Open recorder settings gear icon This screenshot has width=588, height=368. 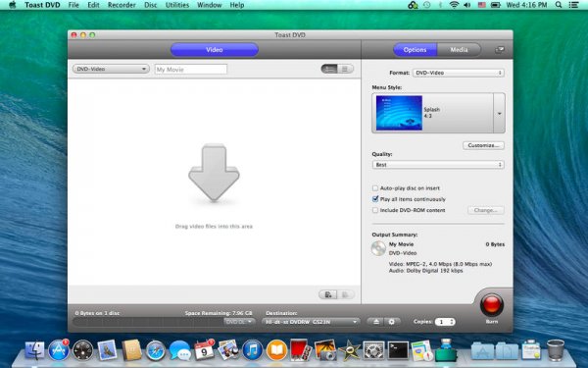(x=392, y=322)
